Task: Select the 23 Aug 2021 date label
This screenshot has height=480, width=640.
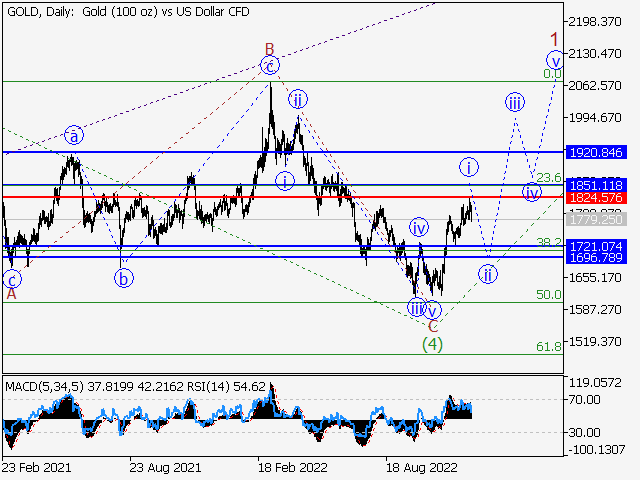Action: (x=165, y=467)
